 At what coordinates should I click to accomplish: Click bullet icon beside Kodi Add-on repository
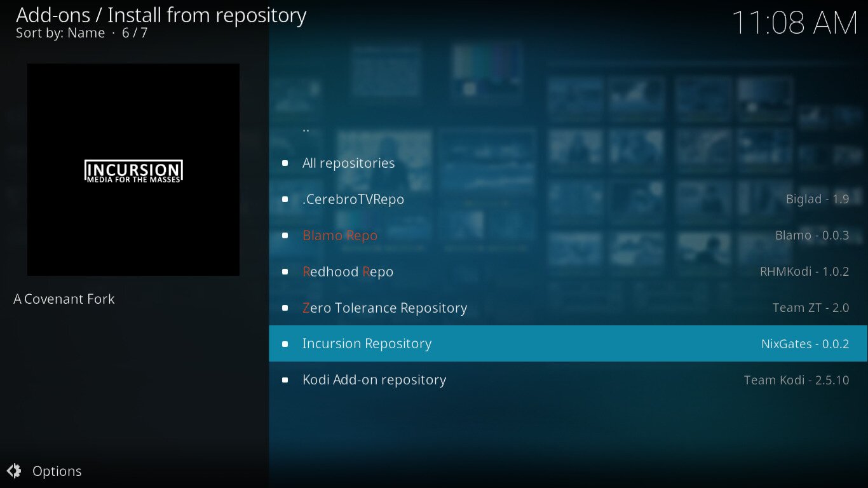click(x=285, y=380)
